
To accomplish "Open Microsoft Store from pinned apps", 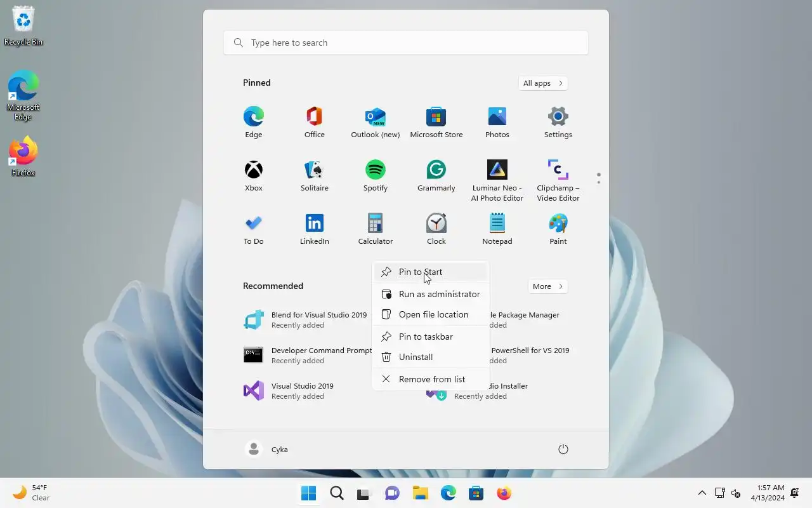I will pyautogui.click(x=436, y=123).
